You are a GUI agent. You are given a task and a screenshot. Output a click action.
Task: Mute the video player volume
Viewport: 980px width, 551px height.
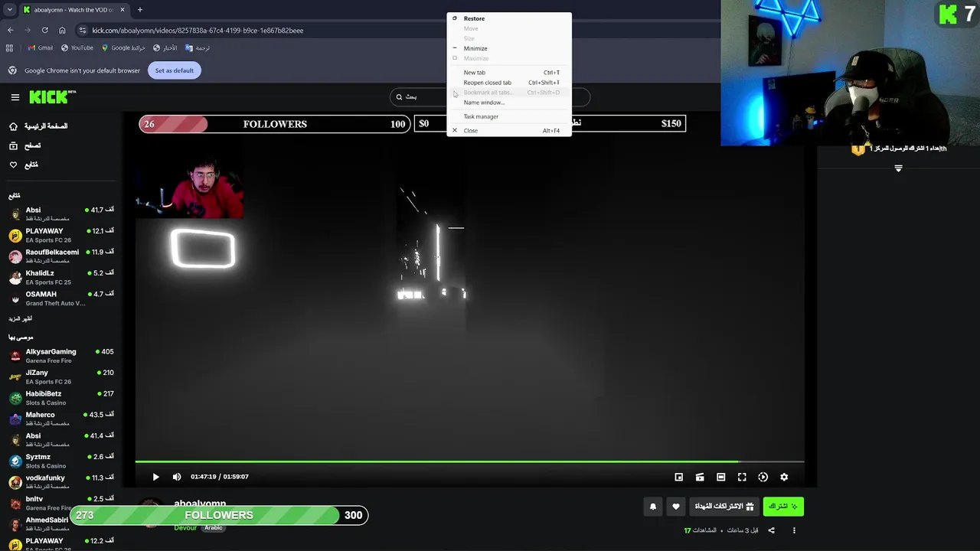pos(177,477)
